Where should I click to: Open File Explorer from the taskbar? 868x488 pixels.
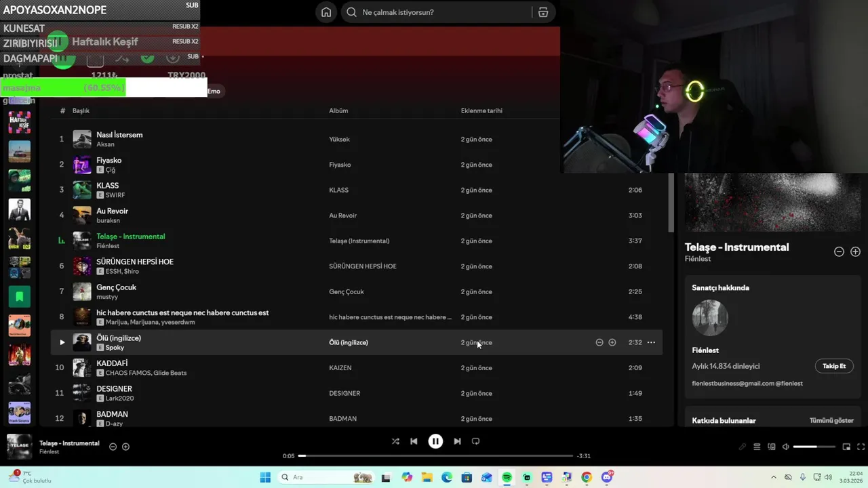tap(427, 477)
